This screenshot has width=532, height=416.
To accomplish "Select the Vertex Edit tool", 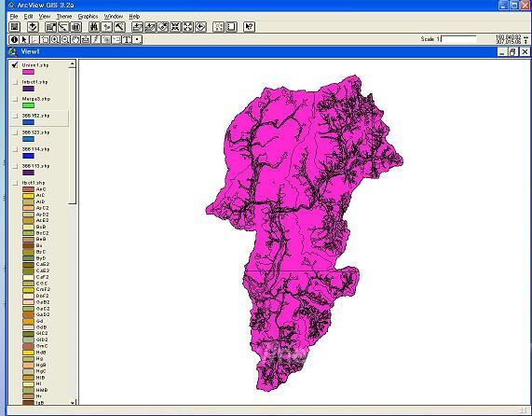I will tap(34, 39).
